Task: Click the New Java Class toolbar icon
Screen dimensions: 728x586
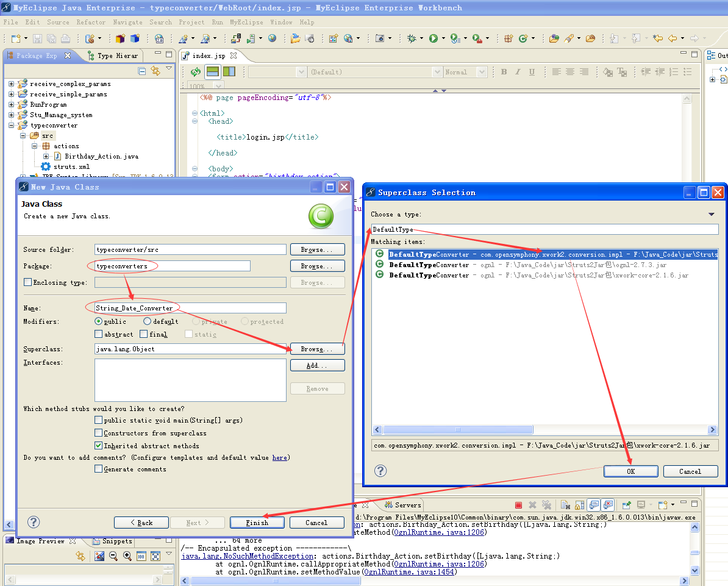Action: [x=523, y=38]
